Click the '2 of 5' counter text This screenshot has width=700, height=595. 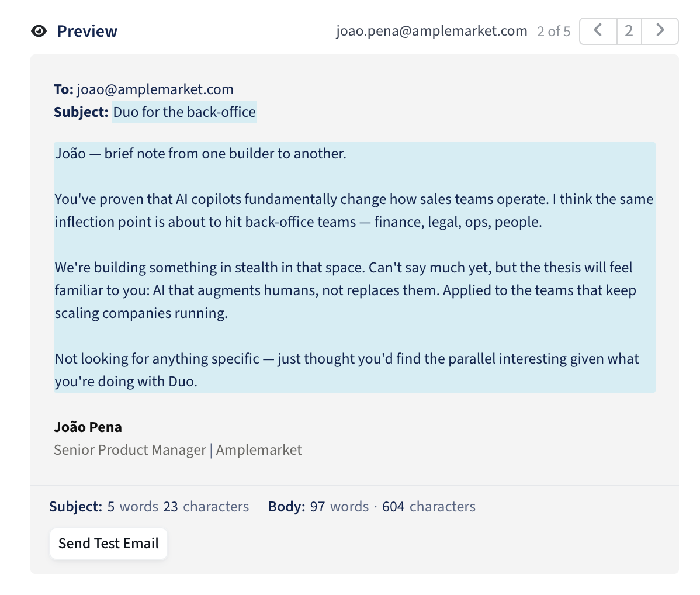[553, 31]
